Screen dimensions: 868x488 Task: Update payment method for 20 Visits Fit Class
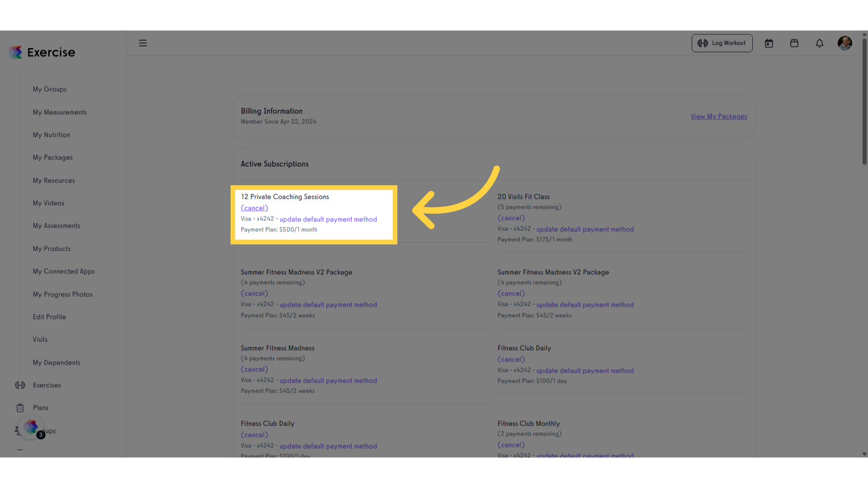[585, 229]
